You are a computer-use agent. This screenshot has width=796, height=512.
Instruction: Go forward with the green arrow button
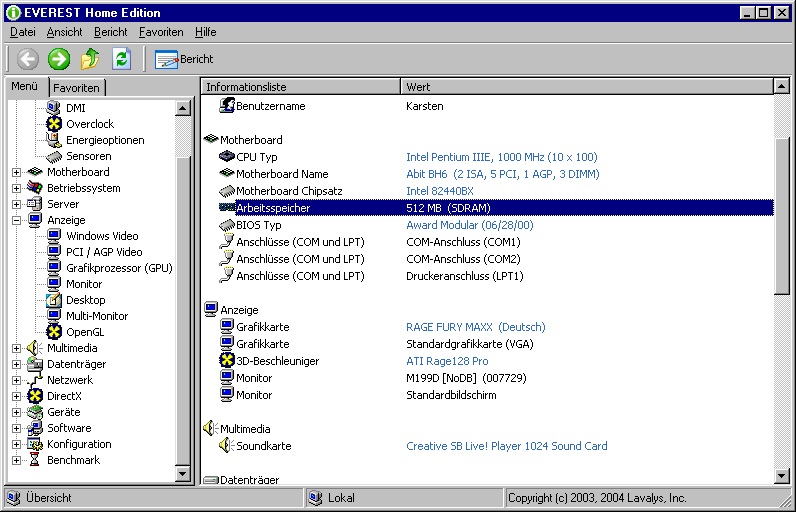59,59
